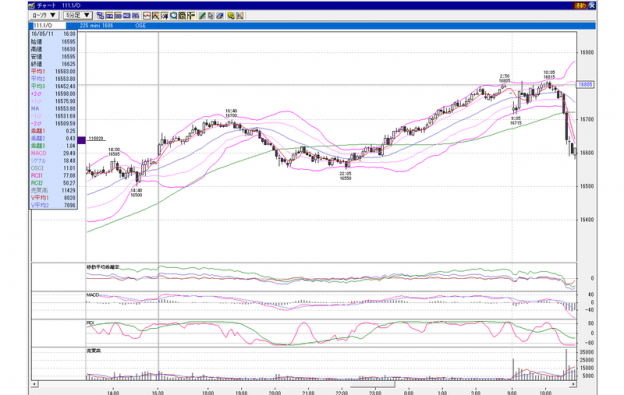Click the horizontal scrollbar thumb below chart
Image resolution: width=624 pixels, height=395 pixels.
pos(372,385)
